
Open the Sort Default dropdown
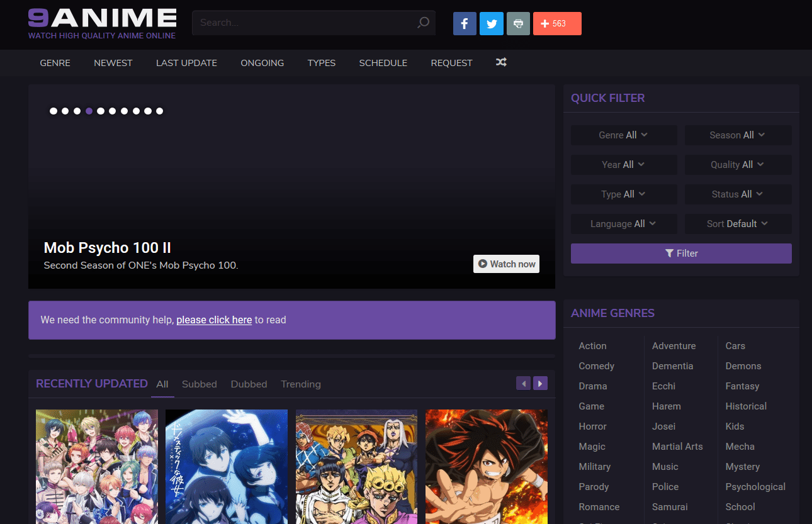pos(737,223)
